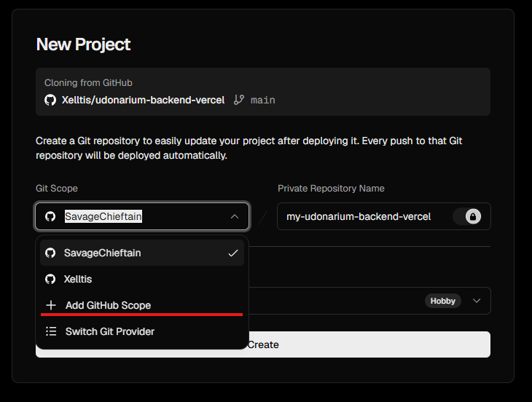Click the GitHub logo beside Xelltis/udonarium-backend-vercel
532x402 pixels.
[x=50, y=100]
